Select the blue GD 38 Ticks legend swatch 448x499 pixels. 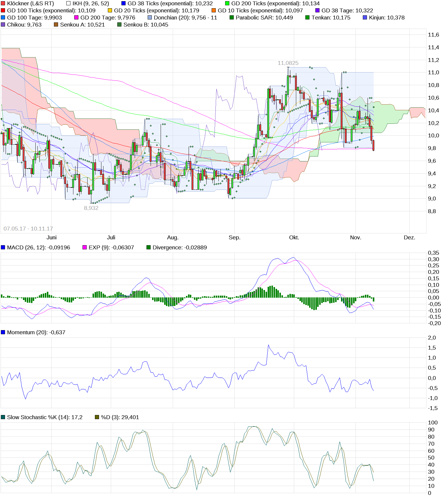123,4
